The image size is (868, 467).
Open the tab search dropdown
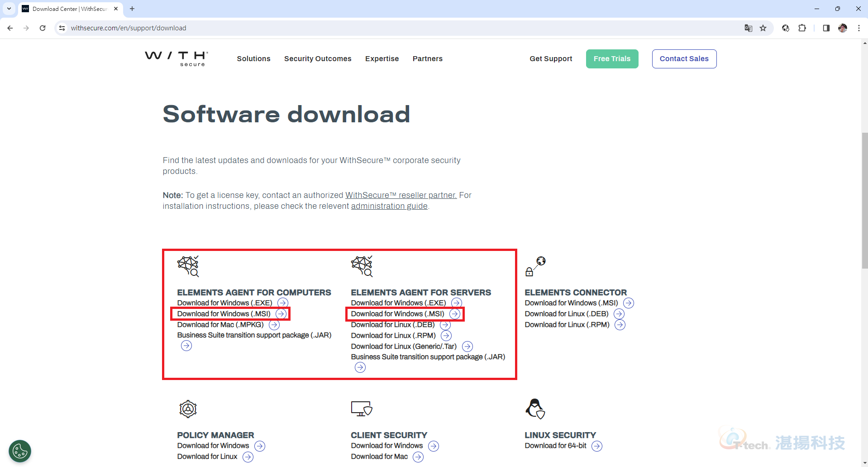pyautogui.click(x=9, y=9)
